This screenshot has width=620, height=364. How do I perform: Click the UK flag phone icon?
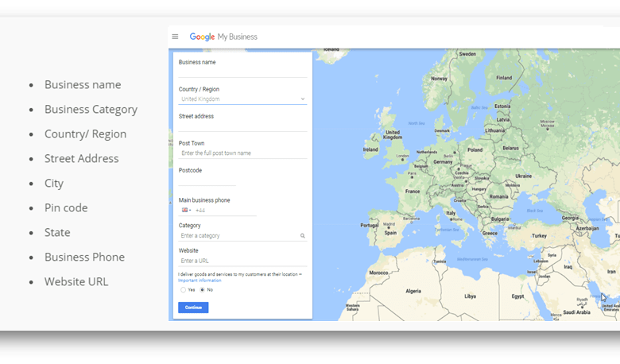184,211
